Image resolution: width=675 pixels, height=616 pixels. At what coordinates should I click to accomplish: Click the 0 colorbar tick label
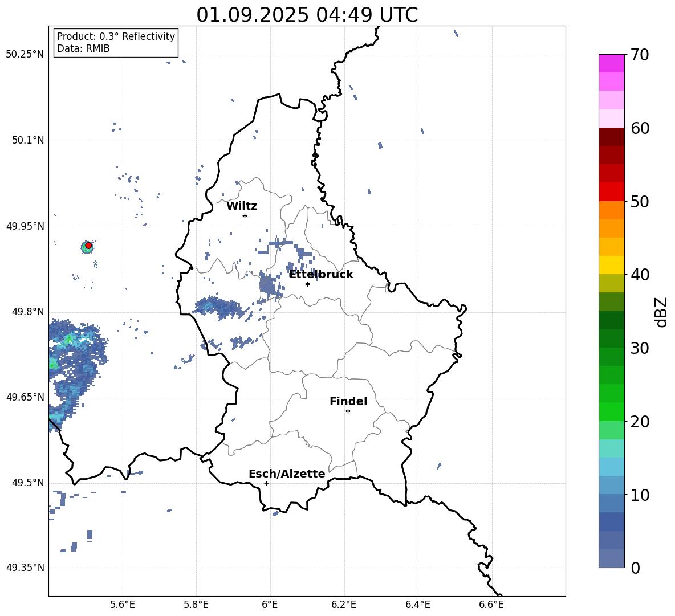[x=635, y=568]
